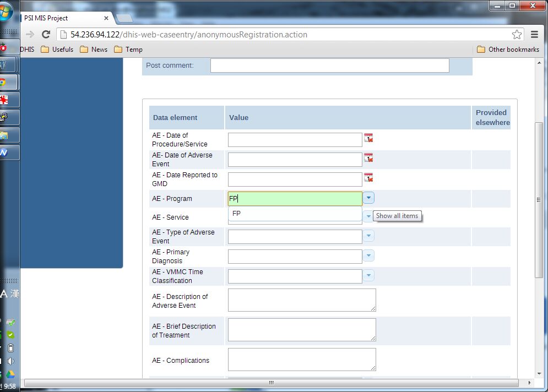This screenshot has height=392, width=548.
Task: Focus the Date of Procedure/Service field
Action: (295, 140)
